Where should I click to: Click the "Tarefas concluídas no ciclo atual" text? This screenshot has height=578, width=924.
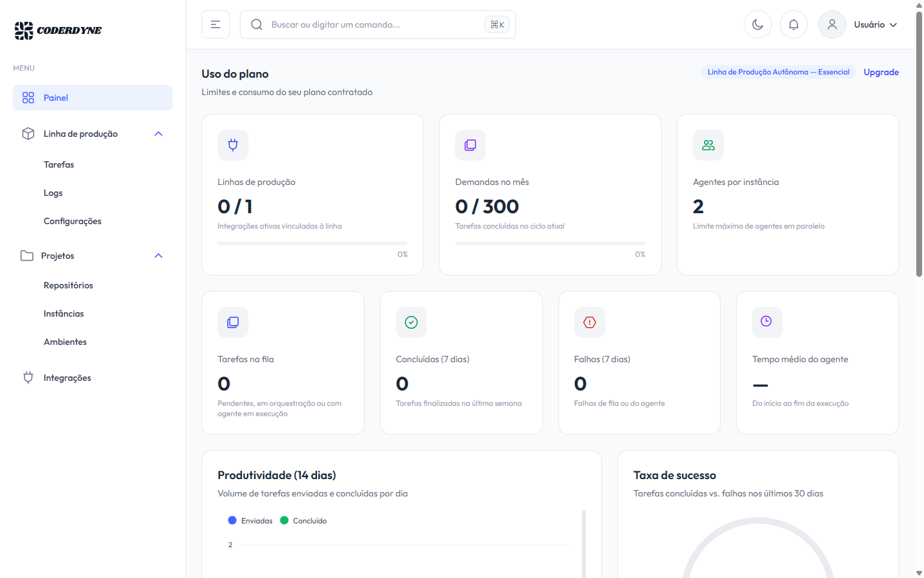click(509, 226)
